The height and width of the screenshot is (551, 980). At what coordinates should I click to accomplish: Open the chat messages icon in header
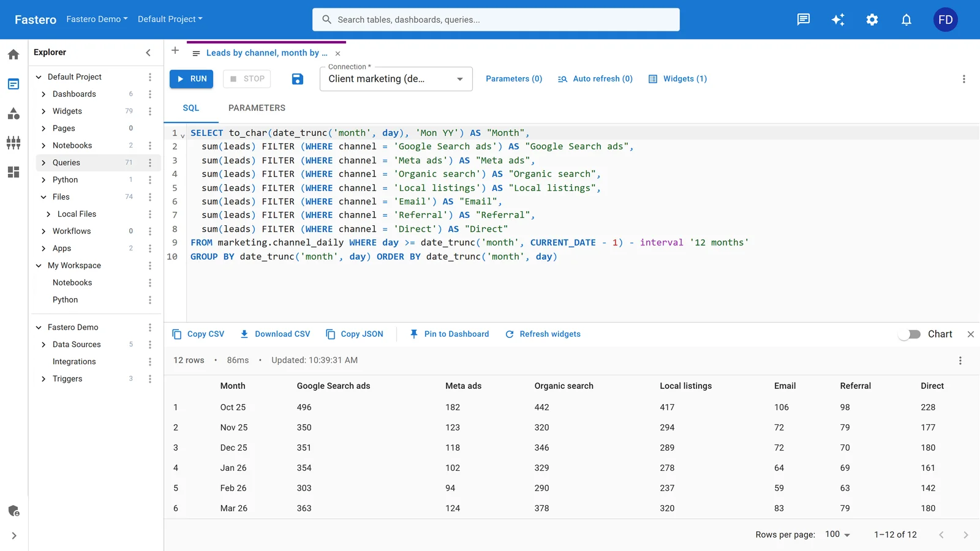[x=804, y=20]
